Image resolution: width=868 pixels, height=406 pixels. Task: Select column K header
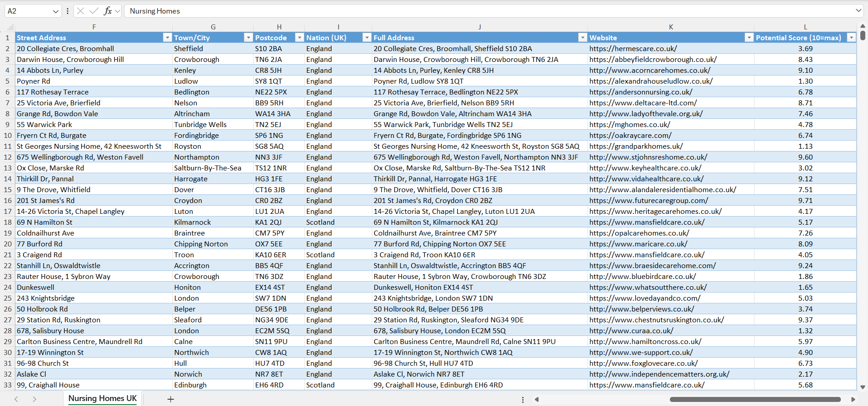point(671,27)
